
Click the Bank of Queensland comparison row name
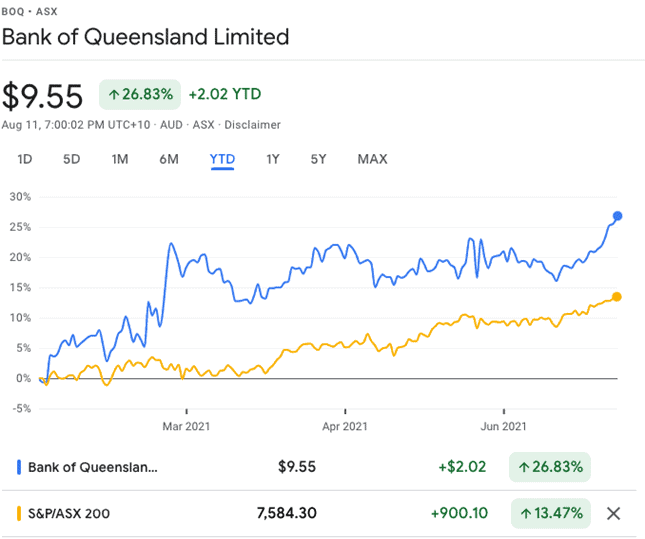click(93, 467)
